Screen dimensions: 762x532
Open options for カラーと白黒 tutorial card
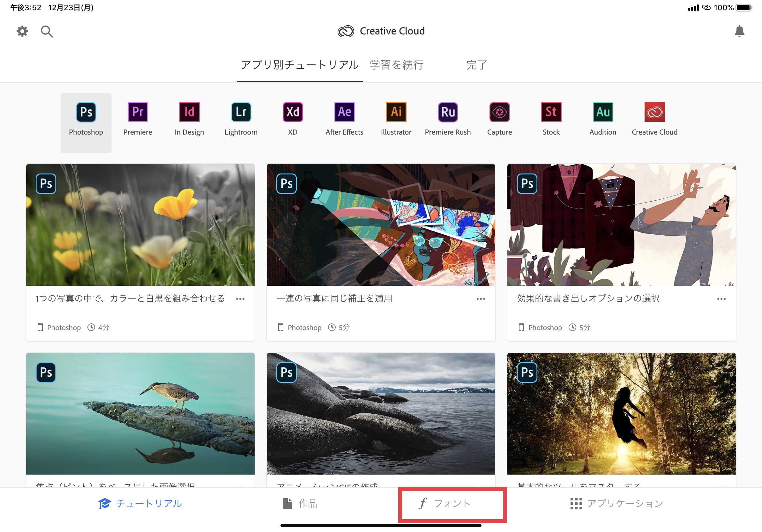point(240,299)
